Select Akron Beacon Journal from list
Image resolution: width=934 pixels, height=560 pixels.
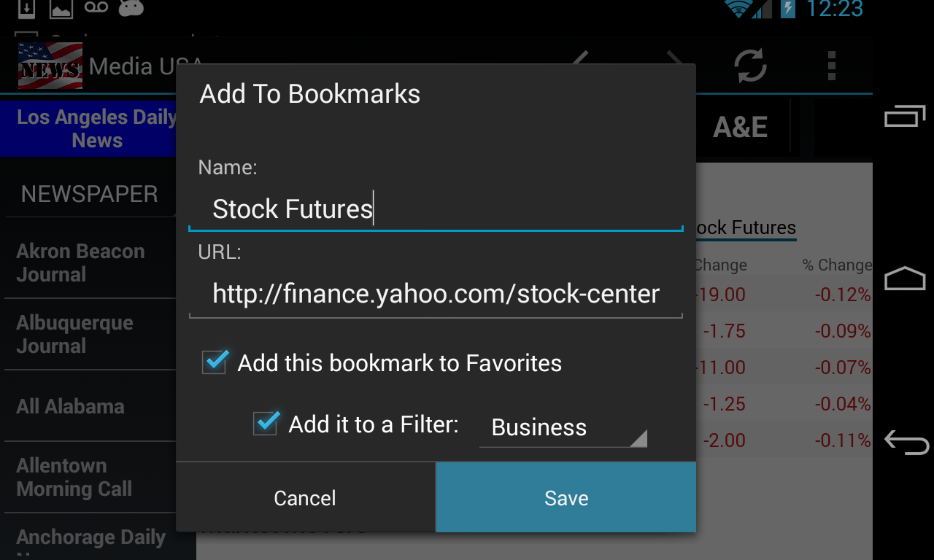[x=80, y=262]
